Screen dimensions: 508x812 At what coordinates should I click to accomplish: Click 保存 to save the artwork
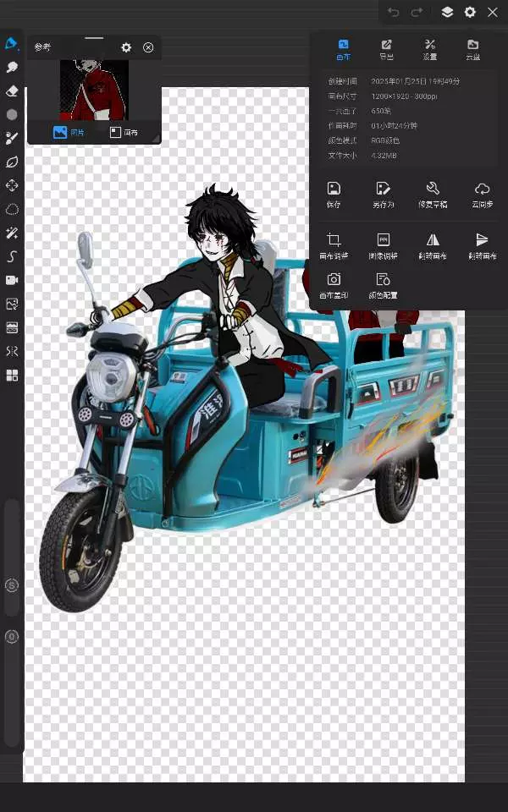click(334, 195)
